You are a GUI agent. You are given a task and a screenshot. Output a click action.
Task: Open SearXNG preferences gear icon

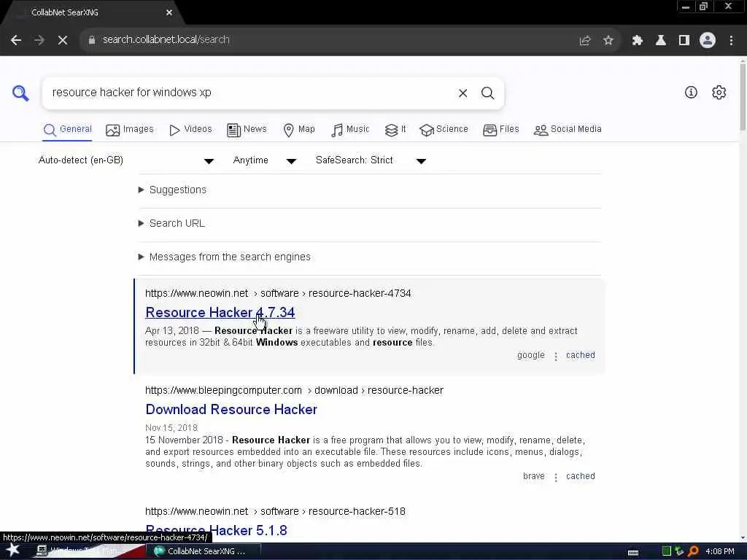click(x=719, y=93)
